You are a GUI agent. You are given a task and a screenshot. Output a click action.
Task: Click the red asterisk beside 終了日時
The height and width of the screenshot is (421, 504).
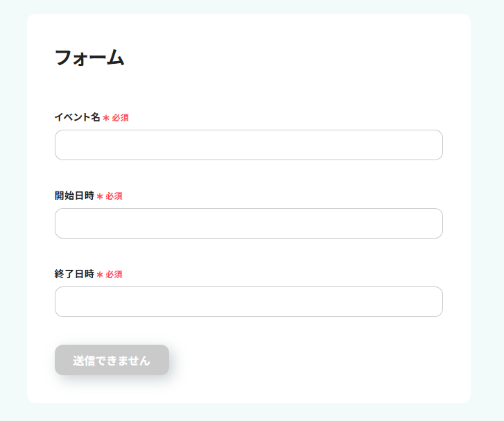coord(100,275)
